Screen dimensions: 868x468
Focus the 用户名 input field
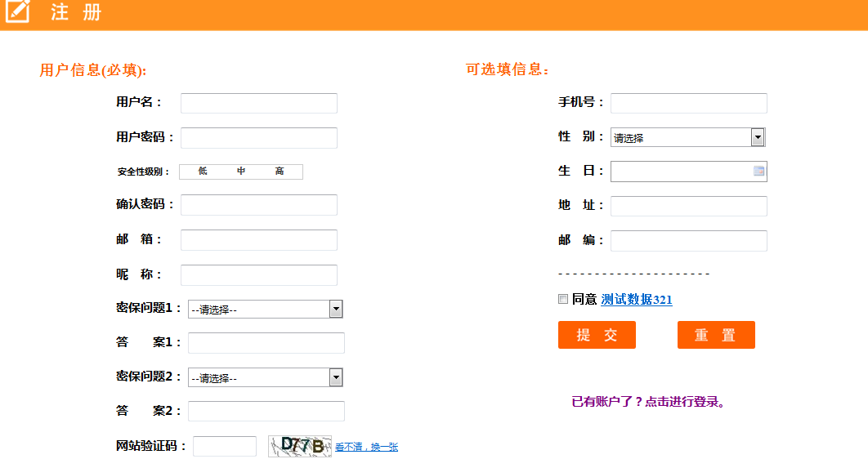(x=258, y=103)
